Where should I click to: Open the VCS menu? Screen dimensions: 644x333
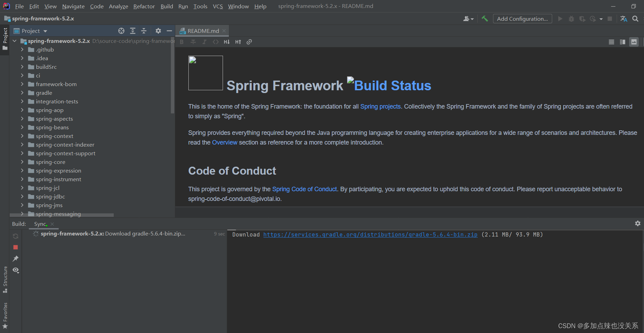(x=218, y=6)
